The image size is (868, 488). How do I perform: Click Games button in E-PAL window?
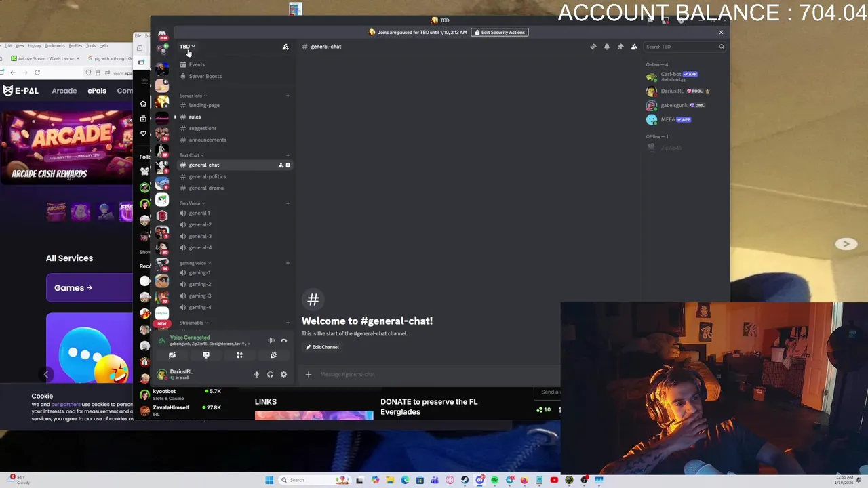[x=90, y=287]
